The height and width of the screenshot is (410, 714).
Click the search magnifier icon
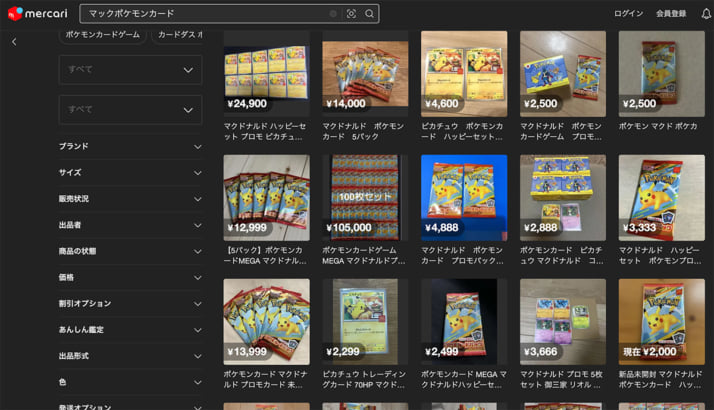coord(369,14)
